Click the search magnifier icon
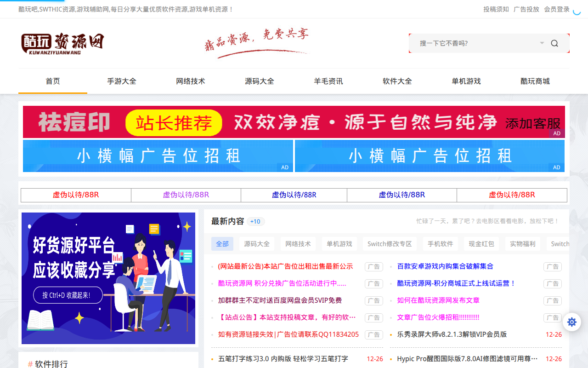Screen dimensions: 588x368 click(554, 43)
